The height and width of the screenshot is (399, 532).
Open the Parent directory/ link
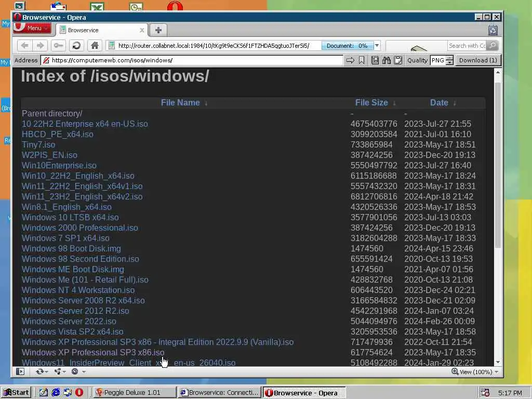coord(52,113)
